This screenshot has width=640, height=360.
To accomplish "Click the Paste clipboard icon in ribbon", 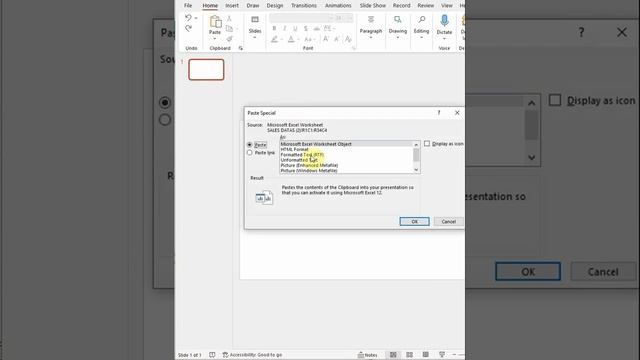I will tap(215, 21).
